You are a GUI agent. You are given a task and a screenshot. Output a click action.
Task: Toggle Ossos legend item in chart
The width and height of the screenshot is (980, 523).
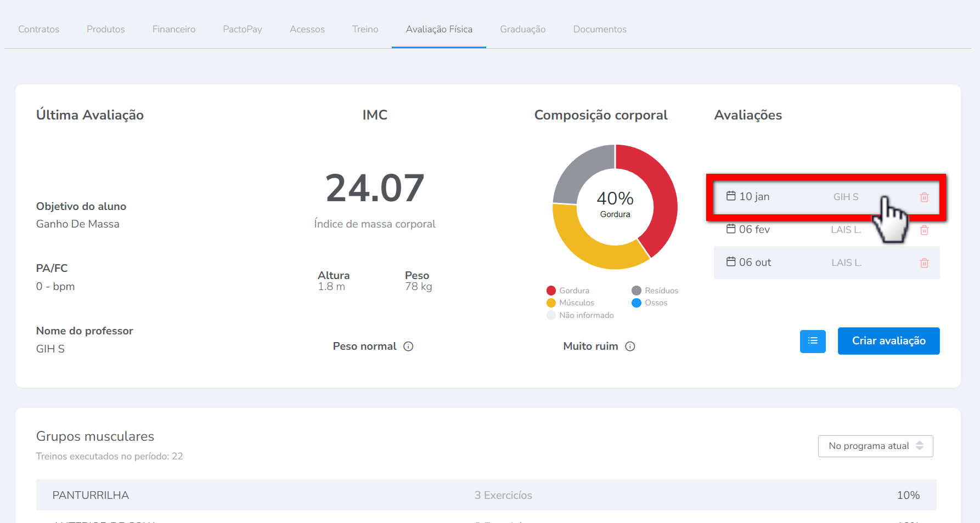click(x=650, y=303)
